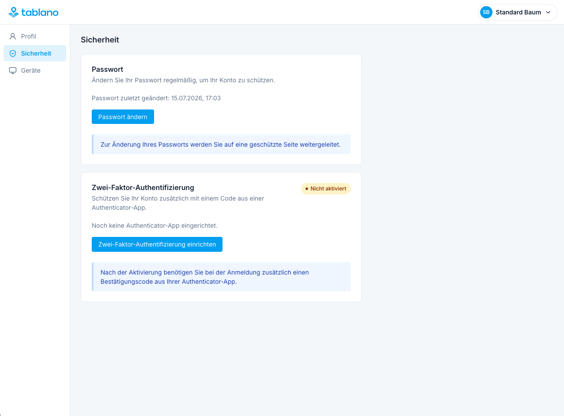
Task: Expand the Standard Baum chevron
Action: coord(548,13)
